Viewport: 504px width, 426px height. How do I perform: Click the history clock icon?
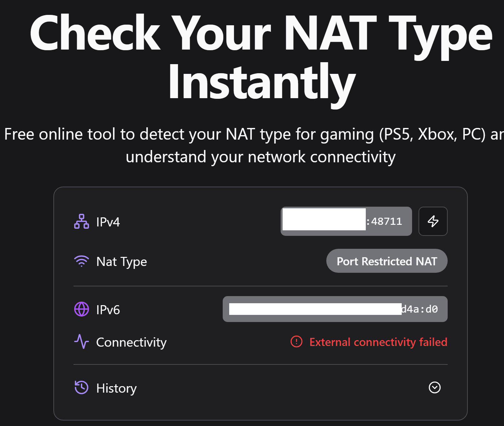81,387
